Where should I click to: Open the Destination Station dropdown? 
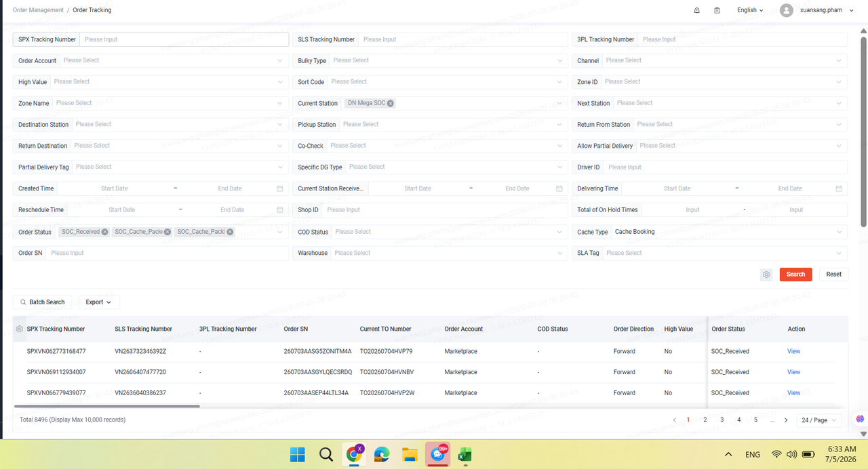coord(151,125)
